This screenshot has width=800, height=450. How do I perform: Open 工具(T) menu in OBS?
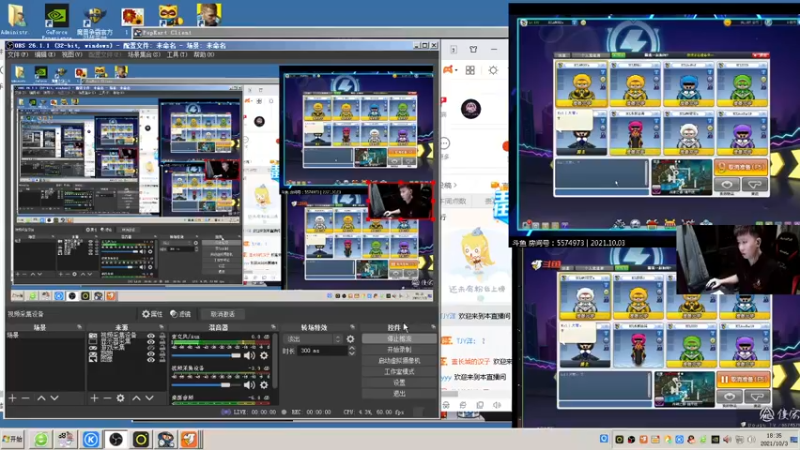(177, 55)
